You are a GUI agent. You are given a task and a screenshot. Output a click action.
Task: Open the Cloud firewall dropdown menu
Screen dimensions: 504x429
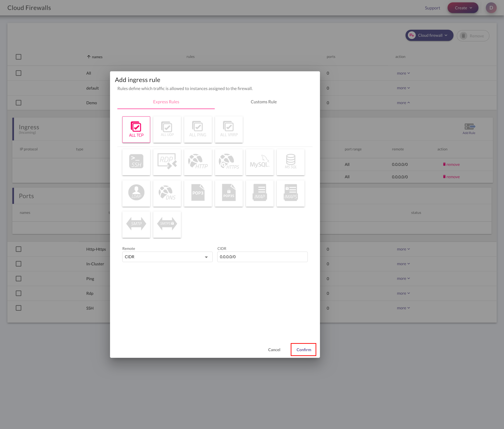point(429,36)
